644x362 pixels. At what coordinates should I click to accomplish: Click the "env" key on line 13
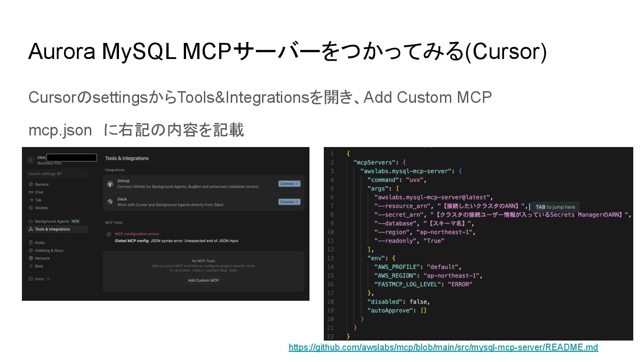tap(376, 258)
